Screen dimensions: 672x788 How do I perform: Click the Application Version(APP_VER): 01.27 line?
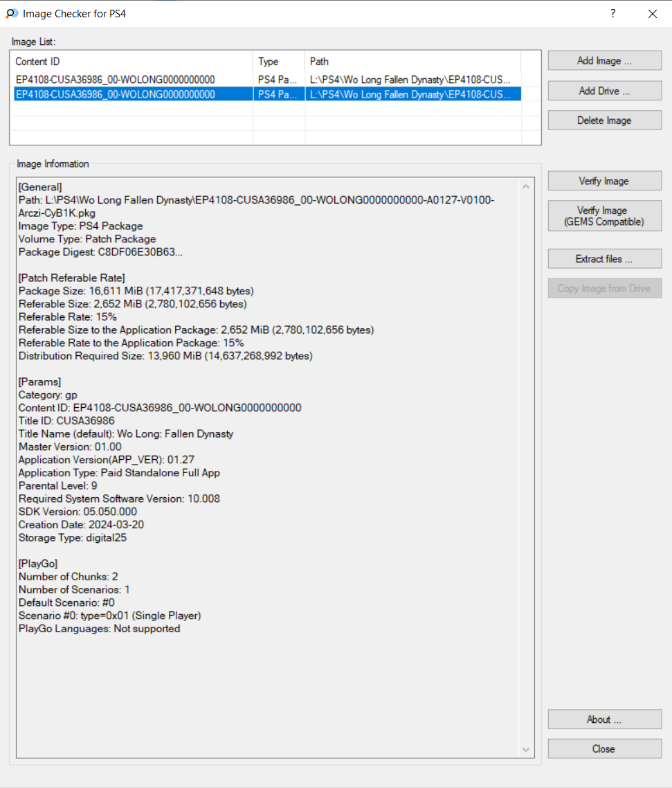107,460
